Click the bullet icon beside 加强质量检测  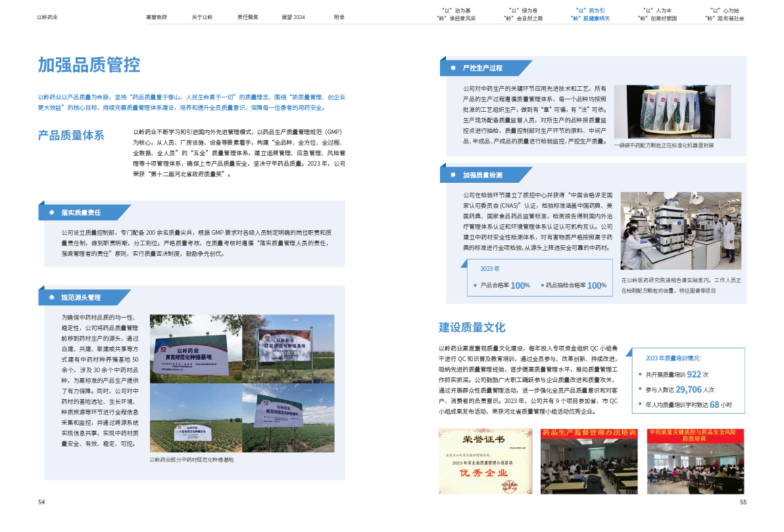(x=453, y=175)
